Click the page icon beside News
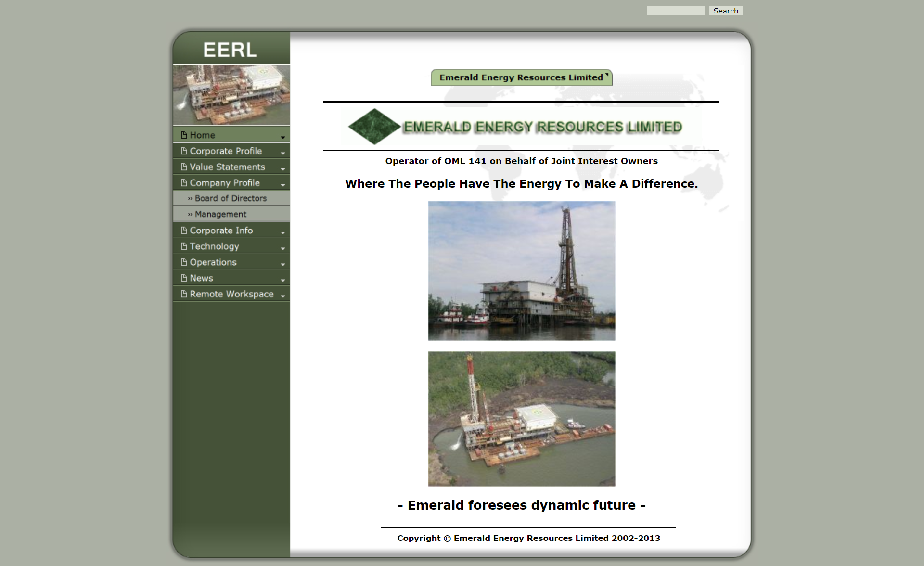Image resolution: width=924 pixels, height=566 pixels. 184,278
